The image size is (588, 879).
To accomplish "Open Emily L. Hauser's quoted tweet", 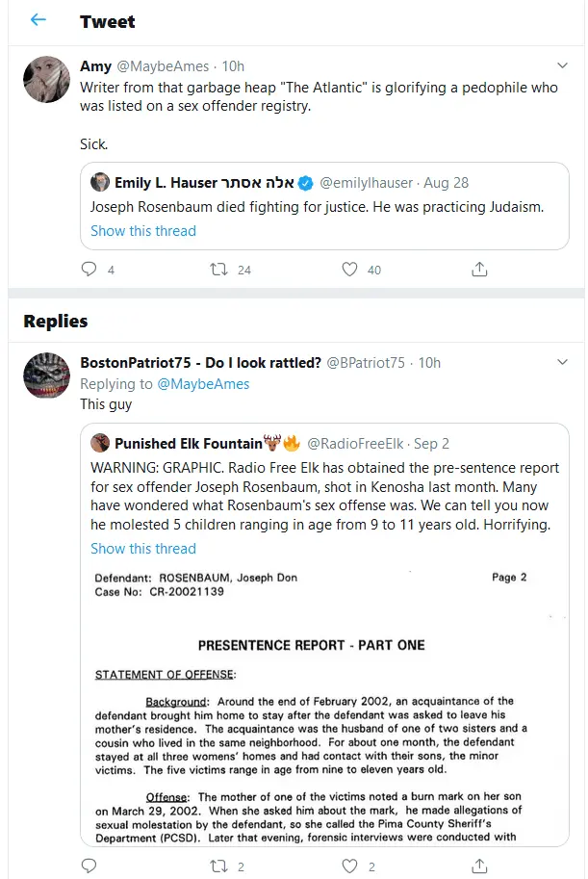I will tap(323, 206).
